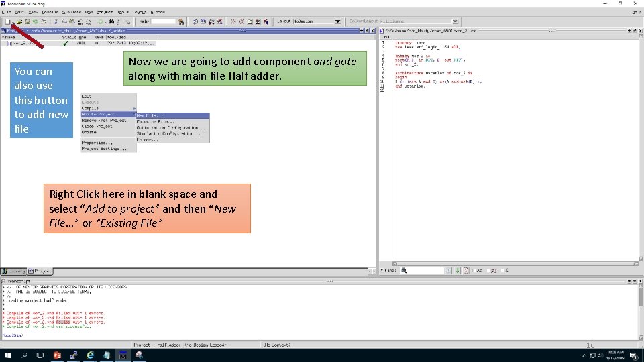Select "New File..." in the submenu

tap(150, 115)
